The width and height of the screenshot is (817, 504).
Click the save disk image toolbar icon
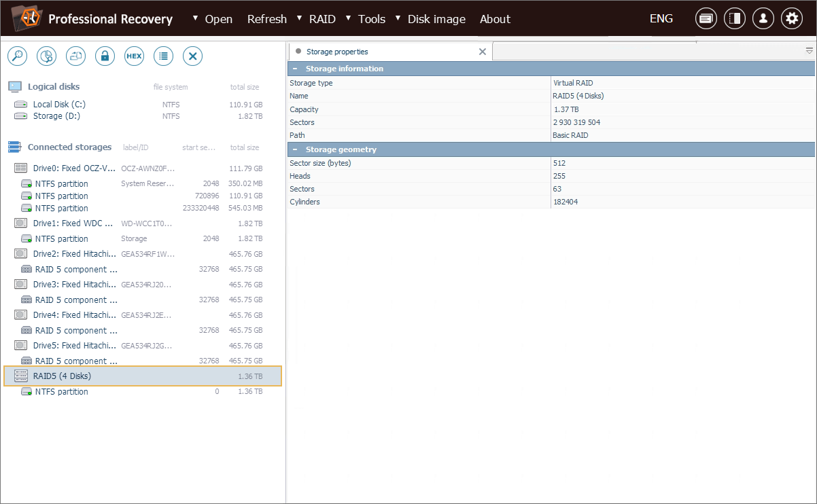pyautogui.click(x=75, y=56)
